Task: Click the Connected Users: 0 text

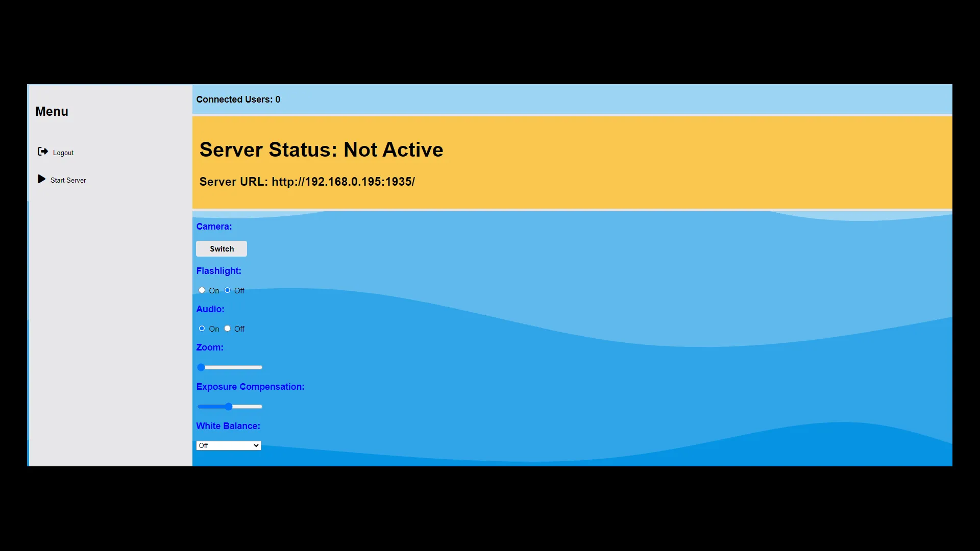Action: [x=238, y=99]
